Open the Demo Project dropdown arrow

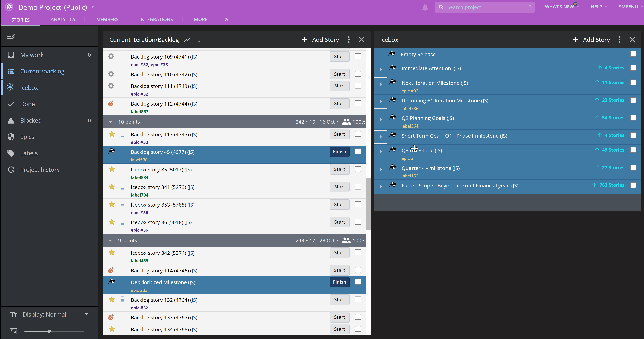[93, 7]
